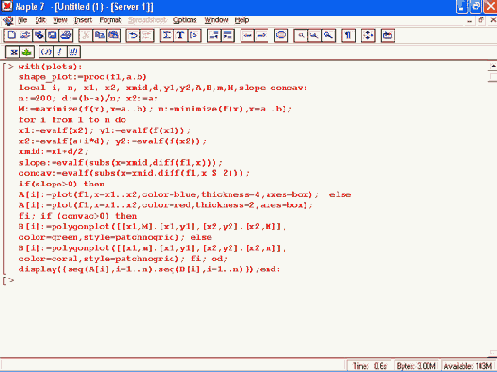This screenshot has width=497, height=372.
Task: Create a new worksheet with toolbar icon
Action: [x=11, y=35]
